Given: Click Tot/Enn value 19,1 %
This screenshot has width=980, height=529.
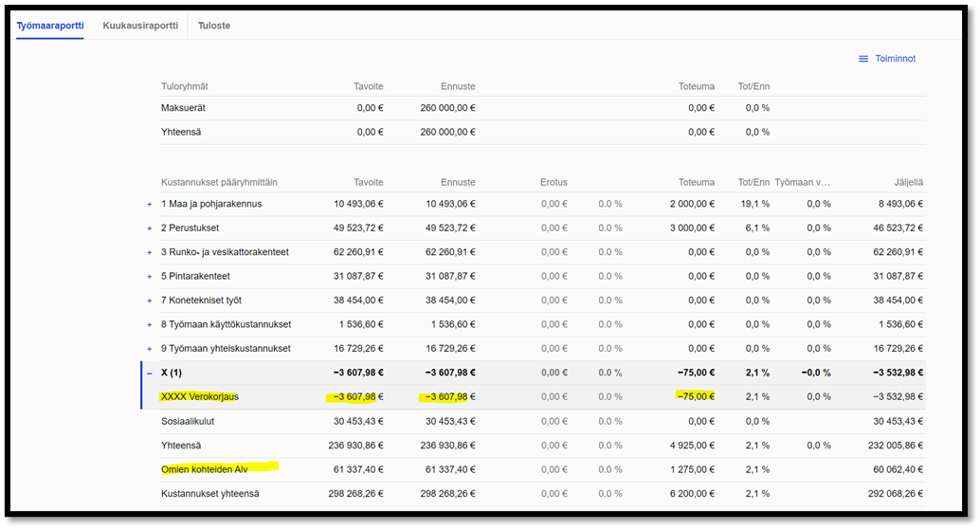Looking at the screenshot, I should click(757, 204).
